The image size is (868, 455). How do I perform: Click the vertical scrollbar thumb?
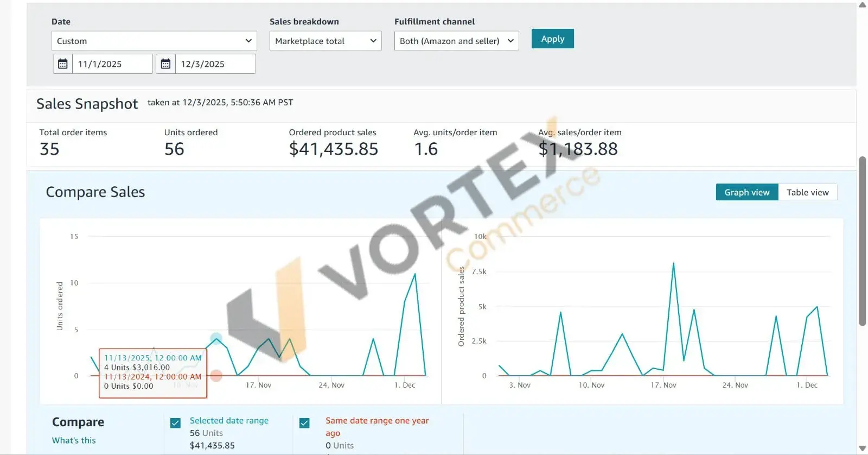(862, 242)
